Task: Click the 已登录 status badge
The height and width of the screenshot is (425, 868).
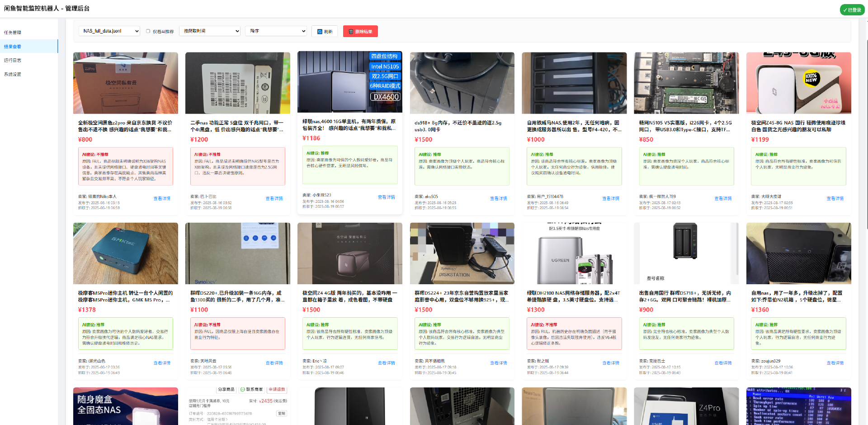Action: (x=852, y=10)
